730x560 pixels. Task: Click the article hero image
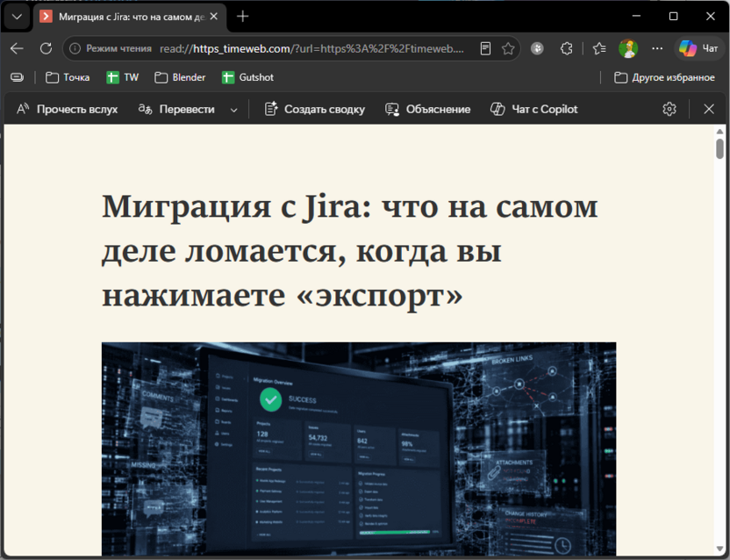359,449
